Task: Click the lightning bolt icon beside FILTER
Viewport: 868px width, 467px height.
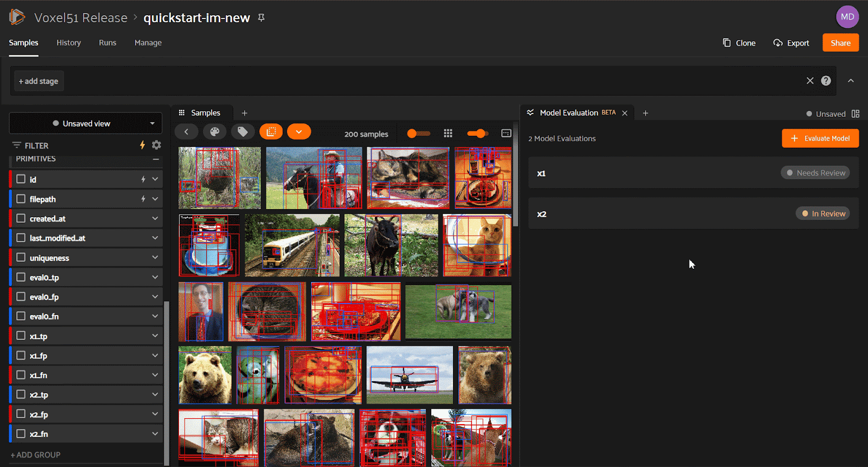Action: [x=142, y=145]
